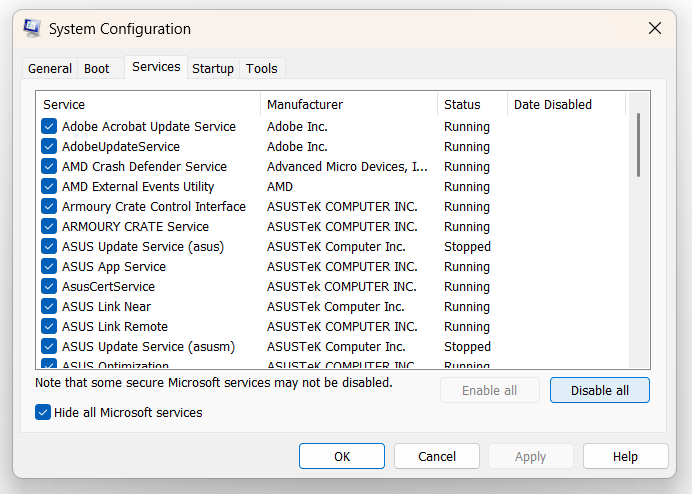Click Advanced Micro Devices manufacturer cell
Viewport: 692px width, 494px height.
(x=347, y=166)
